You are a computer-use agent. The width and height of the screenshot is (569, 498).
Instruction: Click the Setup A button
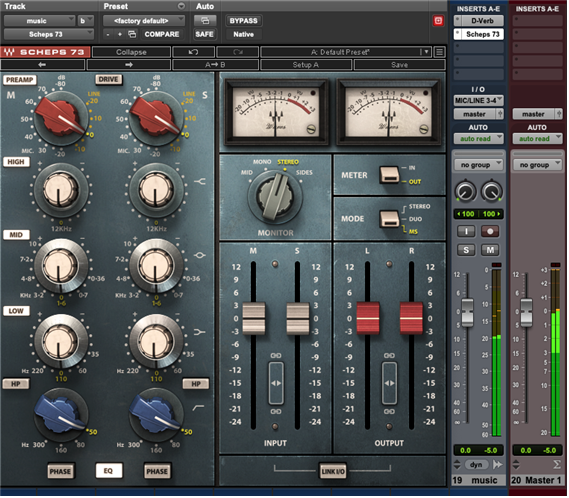[306, 65]
